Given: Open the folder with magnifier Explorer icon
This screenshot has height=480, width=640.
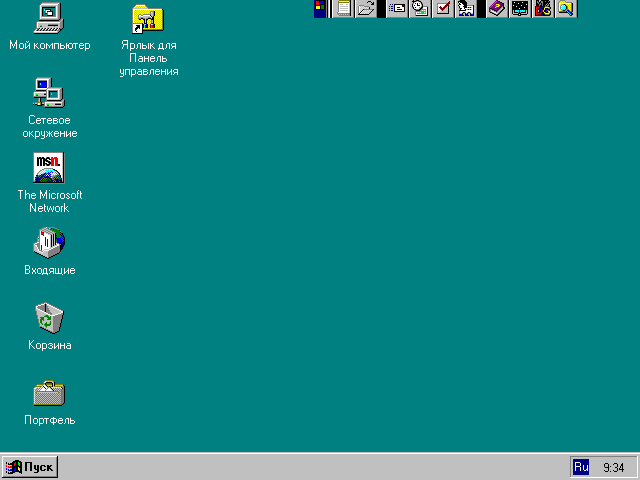Looking at the screenshot, I should pyautogui.click(x=566, y=9).
